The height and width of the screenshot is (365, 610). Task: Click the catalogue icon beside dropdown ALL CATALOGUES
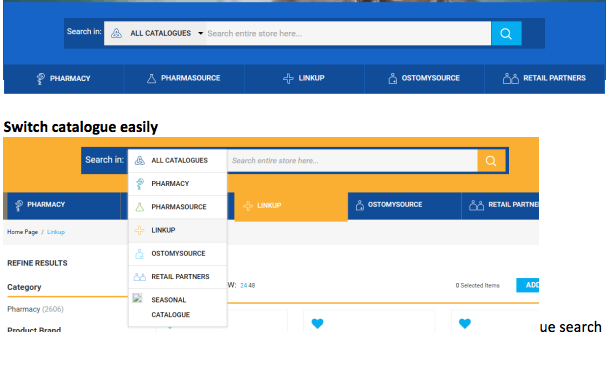click(140, 161)
